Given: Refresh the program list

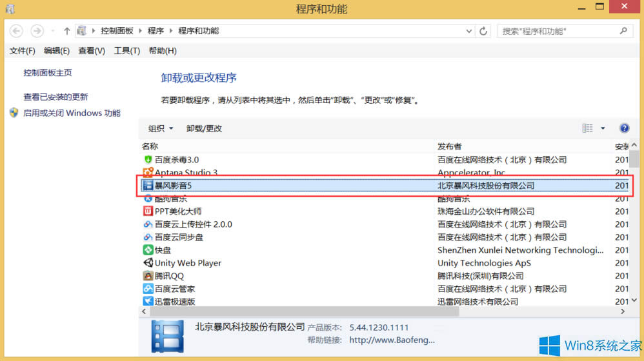Looking at the screenshot, I should [483, 31].
